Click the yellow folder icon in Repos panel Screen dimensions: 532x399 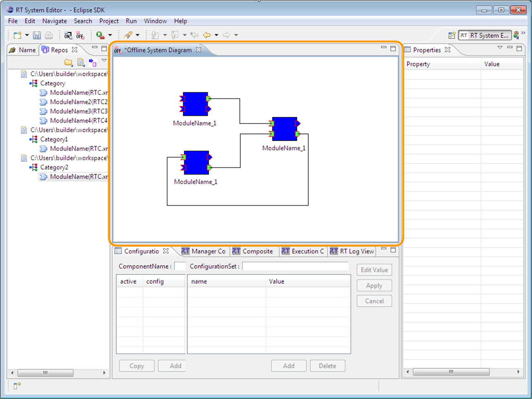[x=68, y=62]
